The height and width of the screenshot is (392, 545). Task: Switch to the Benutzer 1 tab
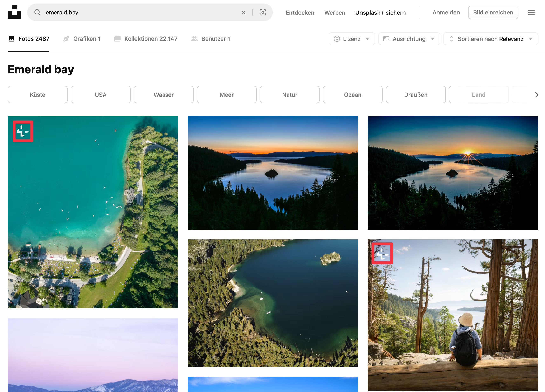[211, 39]
